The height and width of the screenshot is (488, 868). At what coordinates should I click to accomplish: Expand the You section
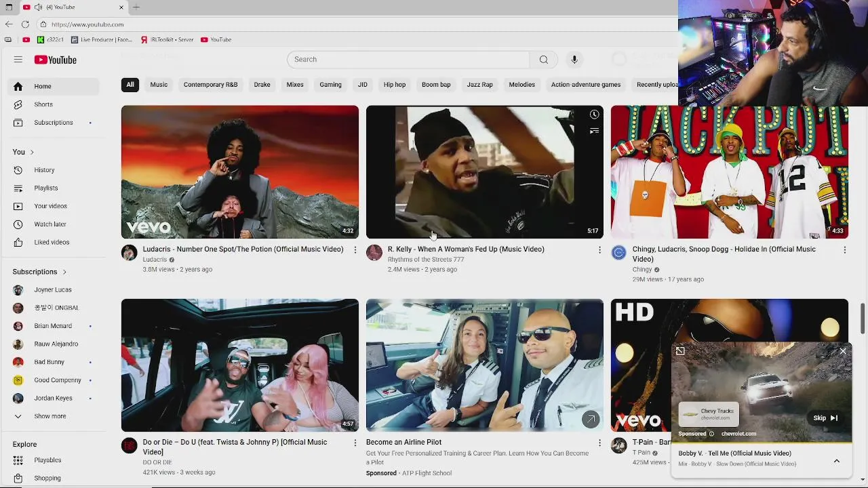coord(23,152)
